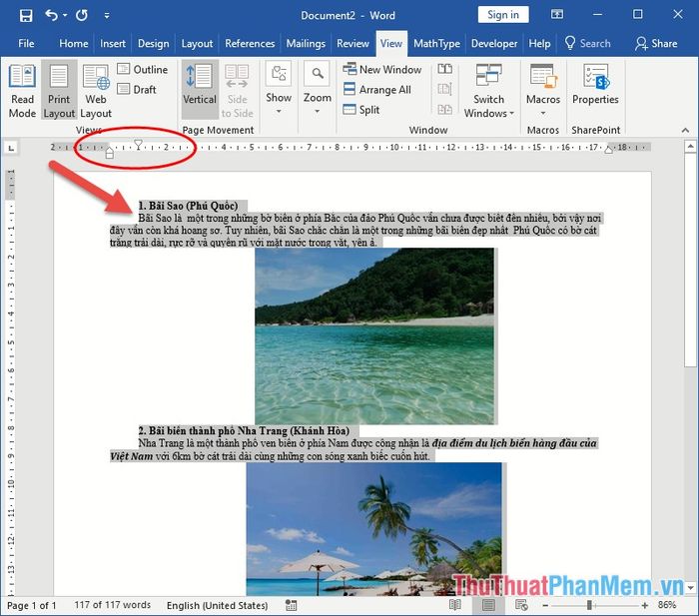Click Print Layout icon in status bar

coord(488,605)
